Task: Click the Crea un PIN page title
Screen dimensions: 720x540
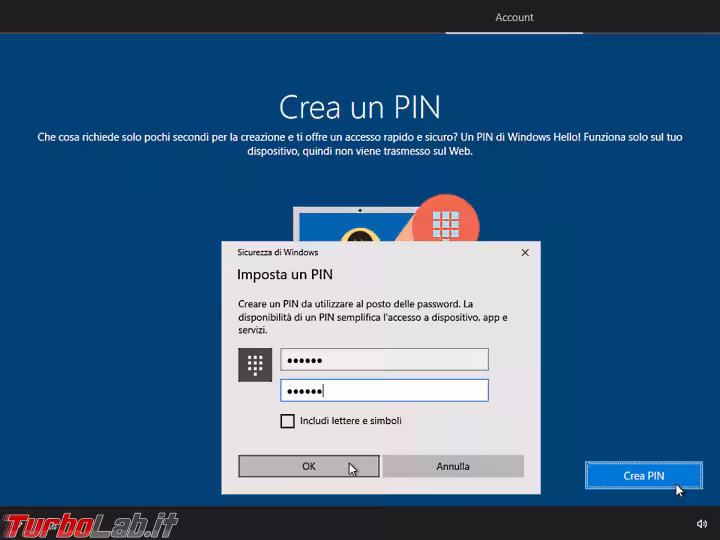Action: pos(360,107)
